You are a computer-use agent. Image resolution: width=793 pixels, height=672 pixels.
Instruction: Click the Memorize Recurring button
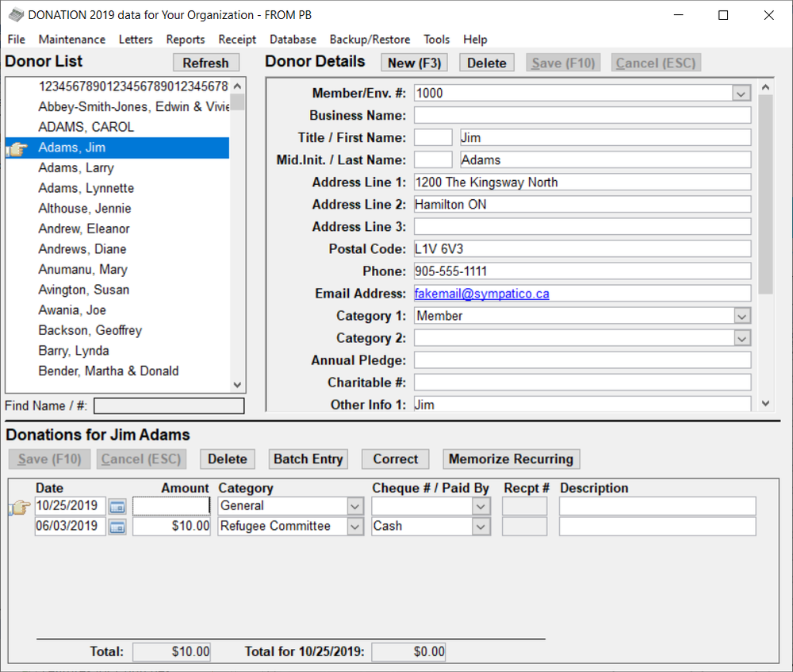tap(511, 459)
